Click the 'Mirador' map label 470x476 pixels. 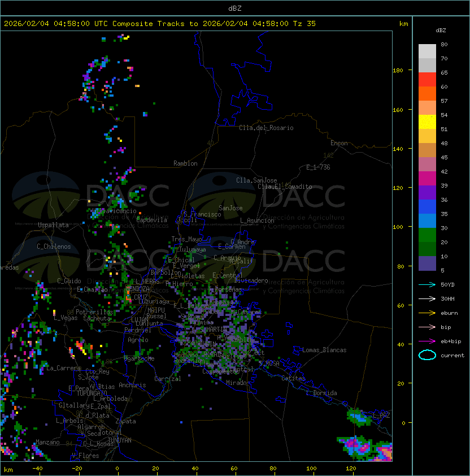tap(238, 383)
